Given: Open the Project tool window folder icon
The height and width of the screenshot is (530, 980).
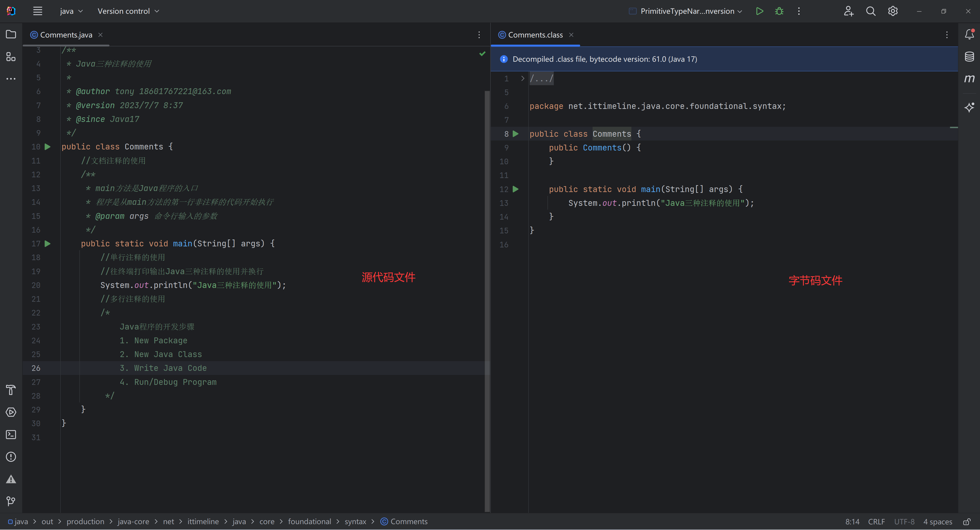Looking at the screenshot, I should tap(11, 34).
